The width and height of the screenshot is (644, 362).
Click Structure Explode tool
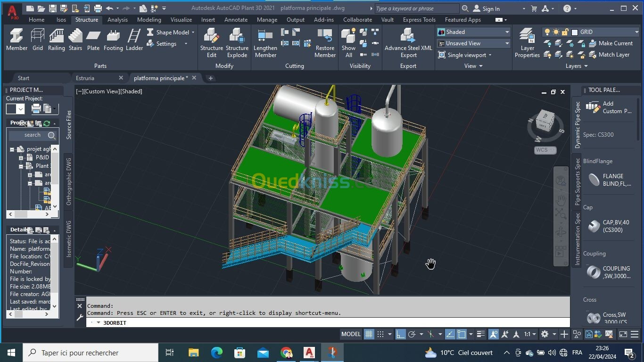[237, 43]
